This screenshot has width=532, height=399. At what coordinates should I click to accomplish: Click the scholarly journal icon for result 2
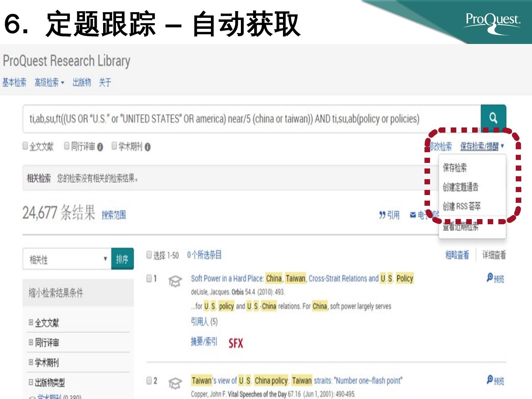point(175,383)
